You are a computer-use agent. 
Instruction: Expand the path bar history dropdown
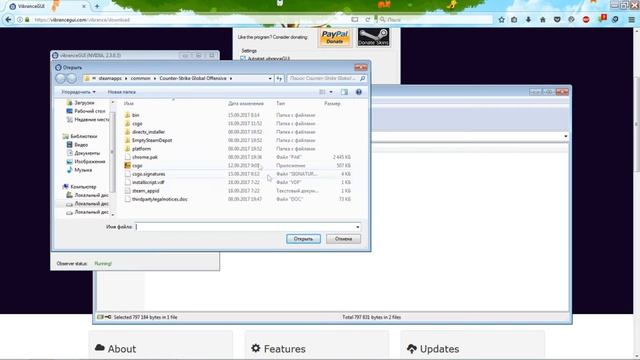pos(270,78)
